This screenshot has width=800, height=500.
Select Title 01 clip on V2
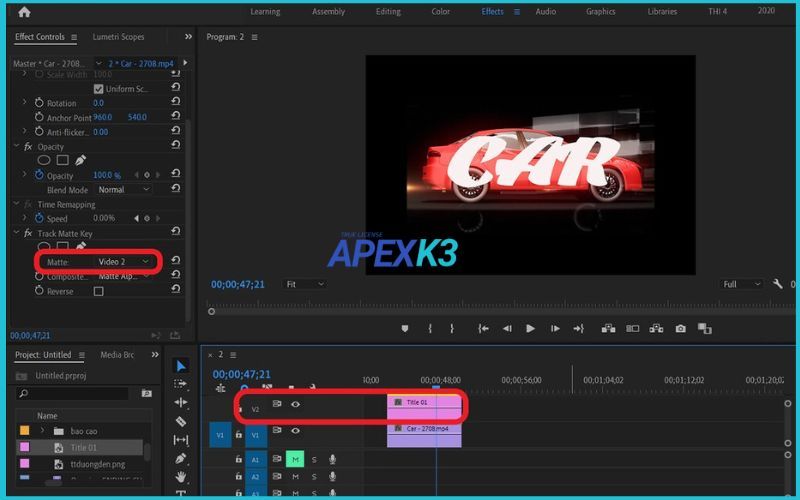point(424,406)
